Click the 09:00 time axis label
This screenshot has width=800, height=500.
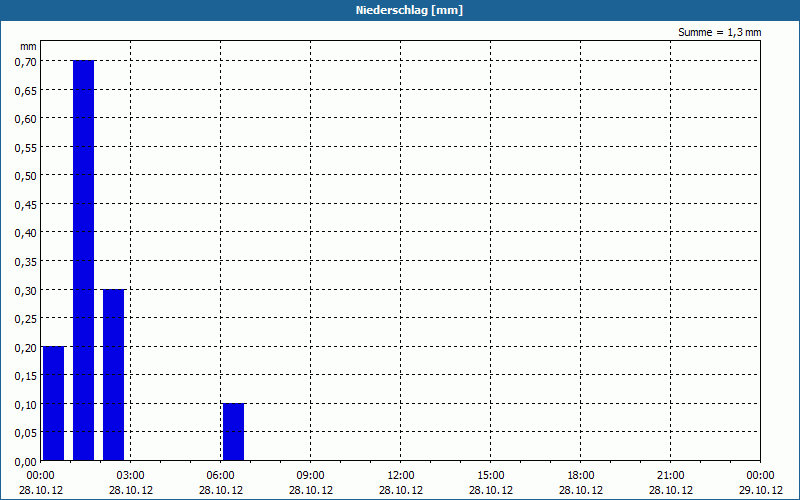coord(310,476)
